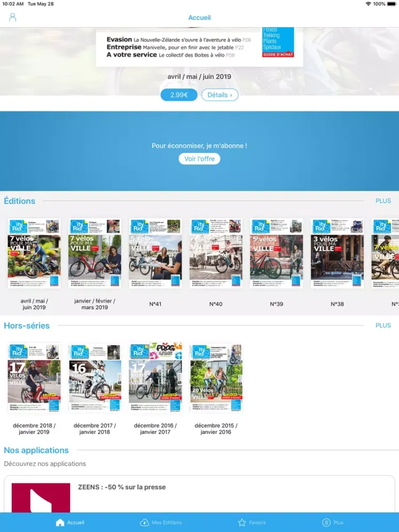Tap the Plus menu icon in bottom bar

click(x=326, y=522)
